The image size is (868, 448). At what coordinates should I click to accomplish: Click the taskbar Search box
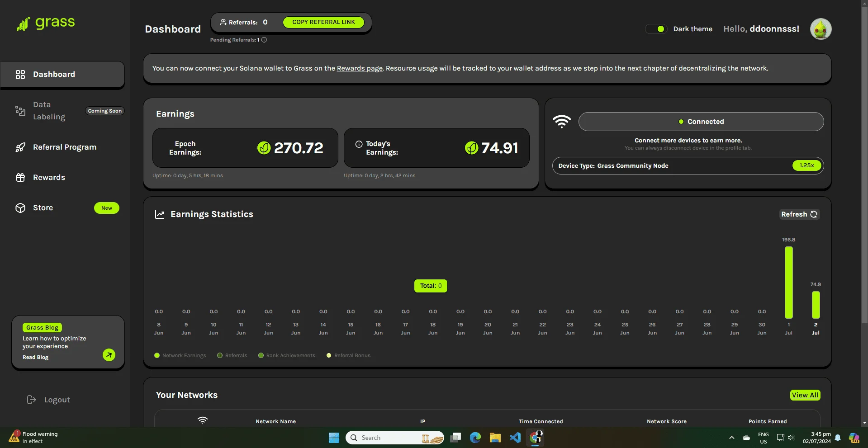click(x=395, y=438)
